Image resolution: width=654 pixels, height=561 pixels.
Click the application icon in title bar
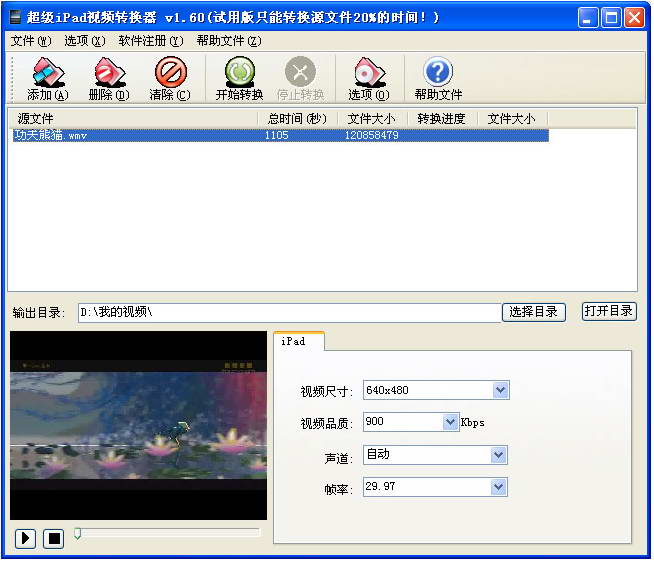(15, 17)
